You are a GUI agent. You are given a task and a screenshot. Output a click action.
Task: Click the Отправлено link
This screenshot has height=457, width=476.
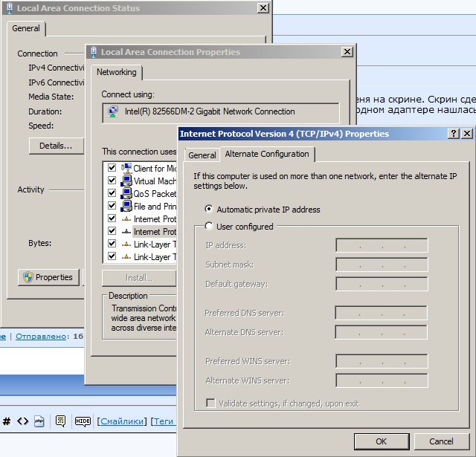point(41,336)
